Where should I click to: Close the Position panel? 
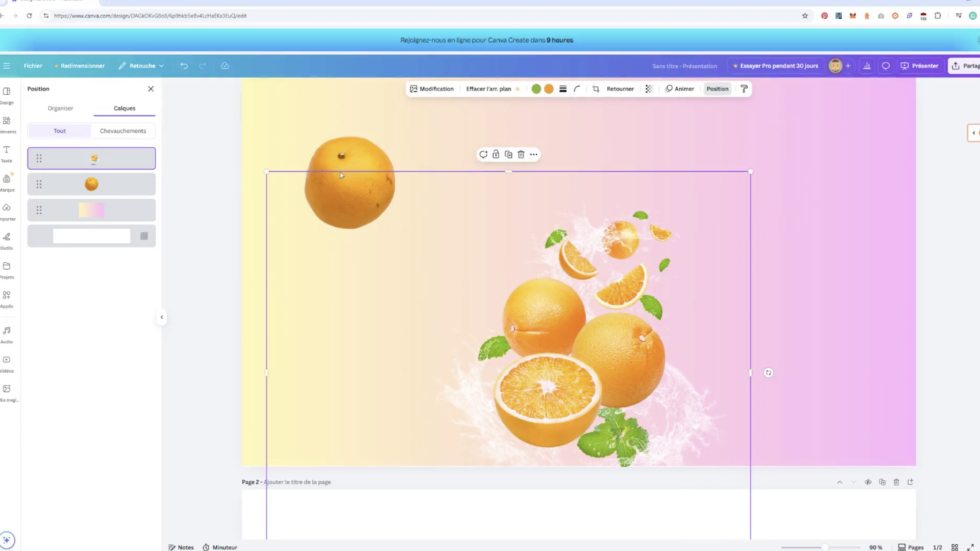coord(151,89)
